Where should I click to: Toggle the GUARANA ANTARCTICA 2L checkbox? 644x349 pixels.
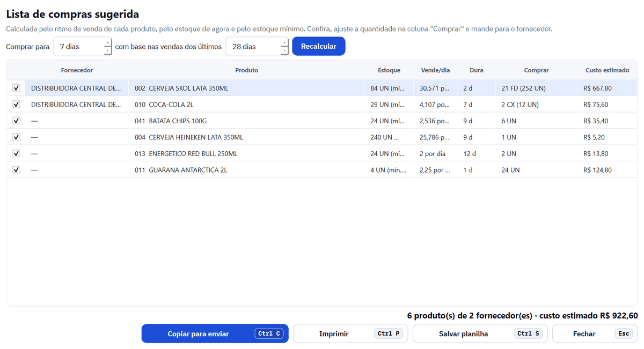pyautogui.click(x=16, y=170)
